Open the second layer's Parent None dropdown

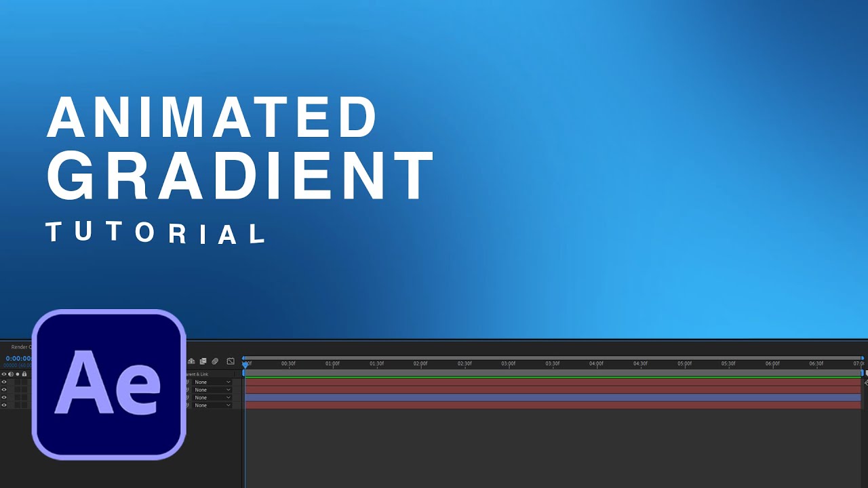coord(212,390)
